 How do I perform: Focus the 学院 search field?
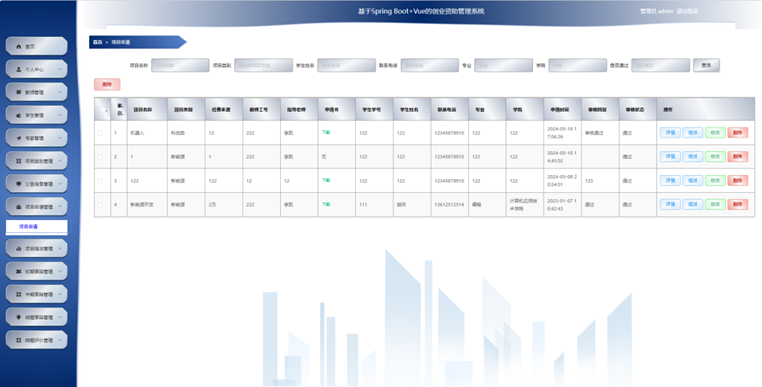pyautogui.click(x=577, y=65)
